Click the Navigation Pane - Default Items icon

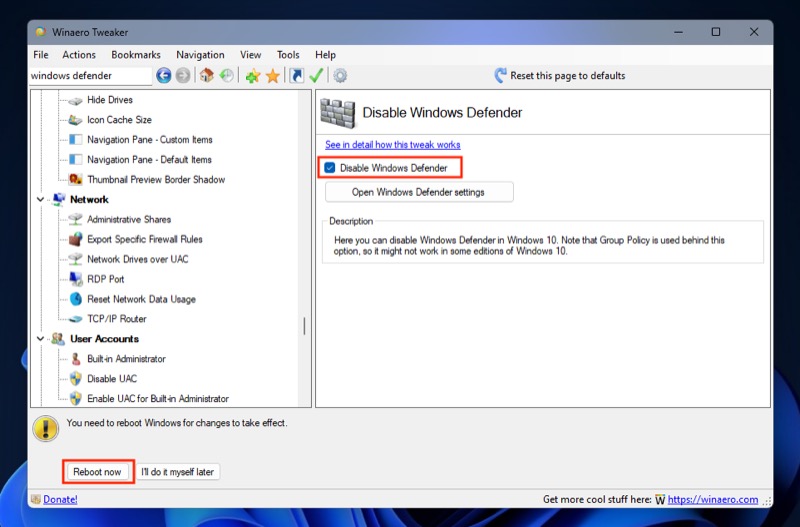pos(76,160)
